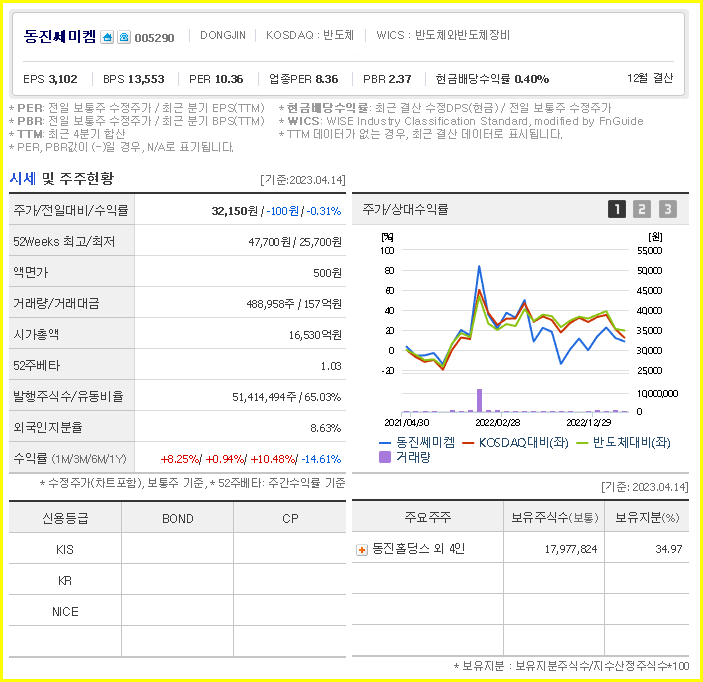This screenshot has width=703, height=682.
Task: Click the -14.61% 1Y return value
Action: tap(321, 459)
